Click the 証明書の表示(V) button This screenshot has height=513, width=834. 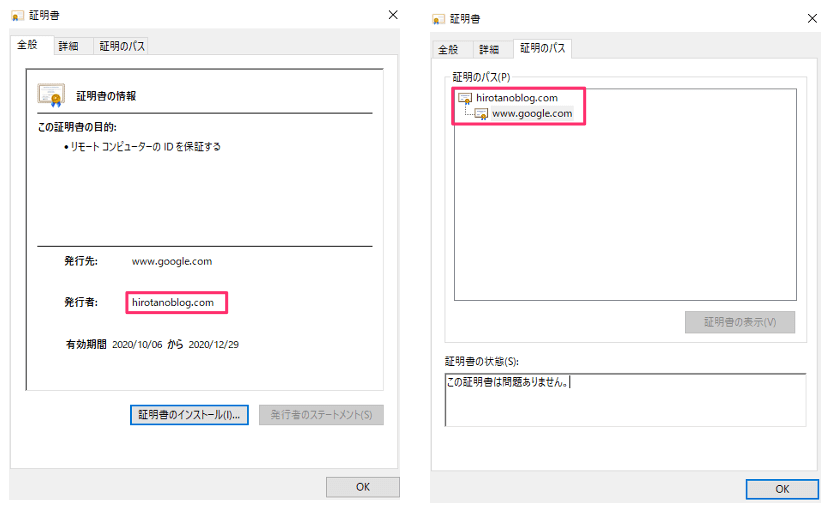(x=740, y=322)
